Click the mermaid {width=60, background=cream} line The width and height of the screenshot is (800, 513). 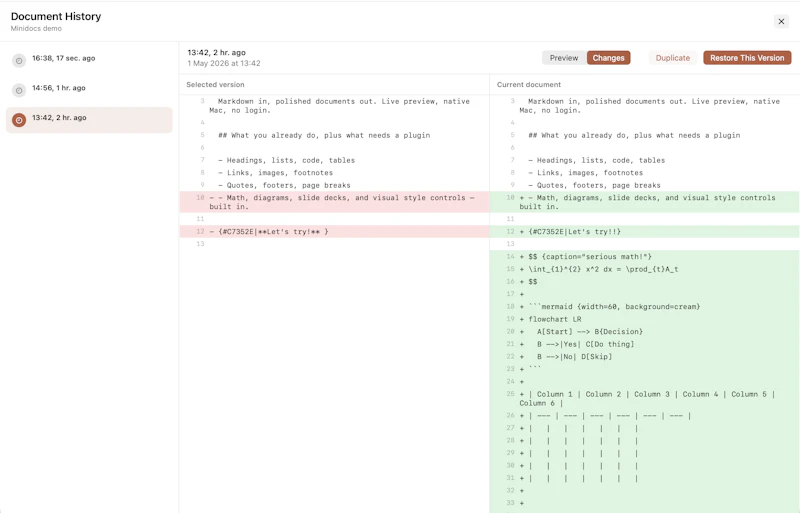tap(644, 307)
